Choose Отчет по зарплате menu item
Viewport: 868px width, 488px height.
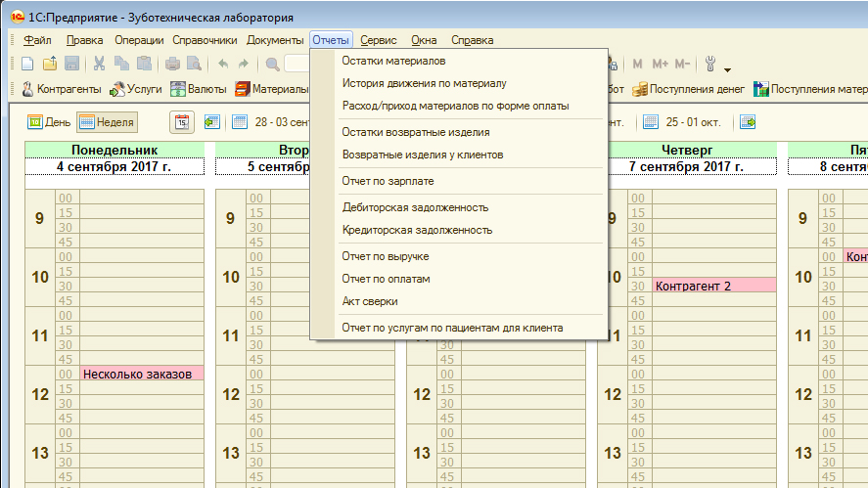click(x=388, y=181)
